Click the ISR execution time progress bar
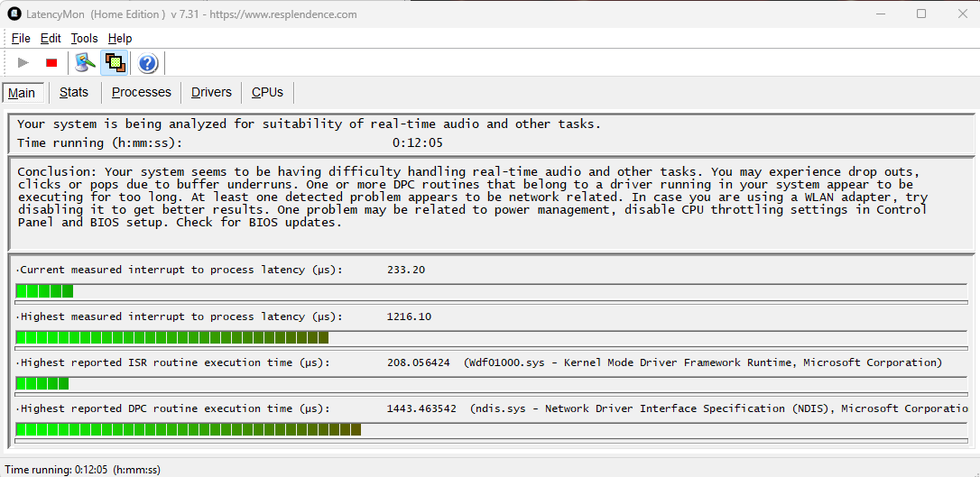 point(491,383)
